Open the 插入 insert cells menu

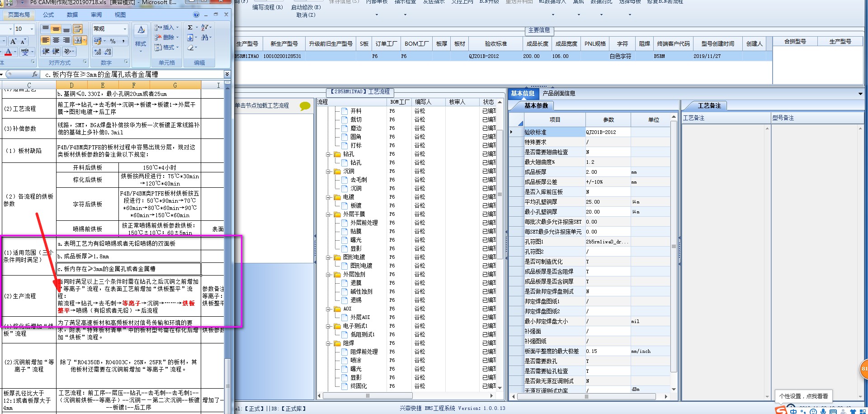(x=167, y=28)
